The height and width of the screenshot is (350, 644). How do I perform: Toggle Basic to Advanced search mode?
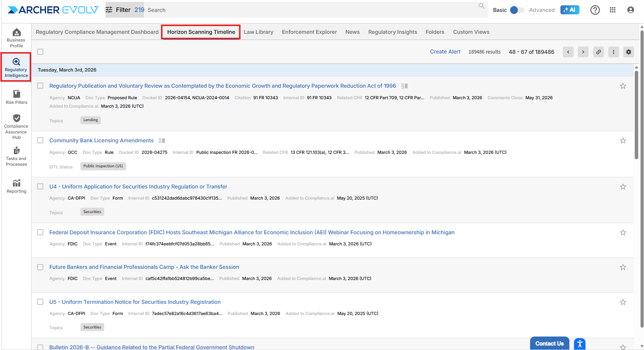(x=517, y=10)
